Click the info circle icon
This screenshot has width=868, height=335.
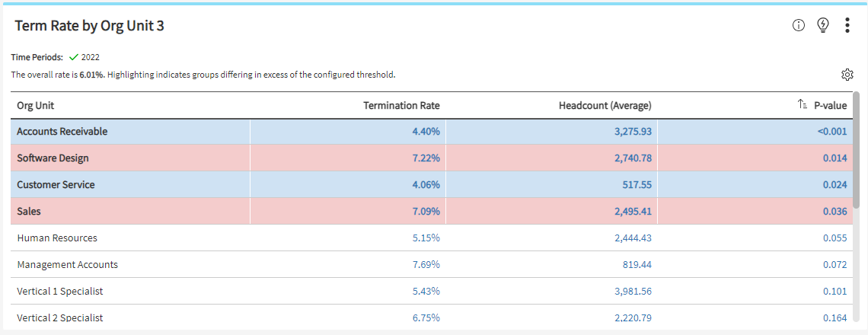pyautogui.click(x=798, y=25)
